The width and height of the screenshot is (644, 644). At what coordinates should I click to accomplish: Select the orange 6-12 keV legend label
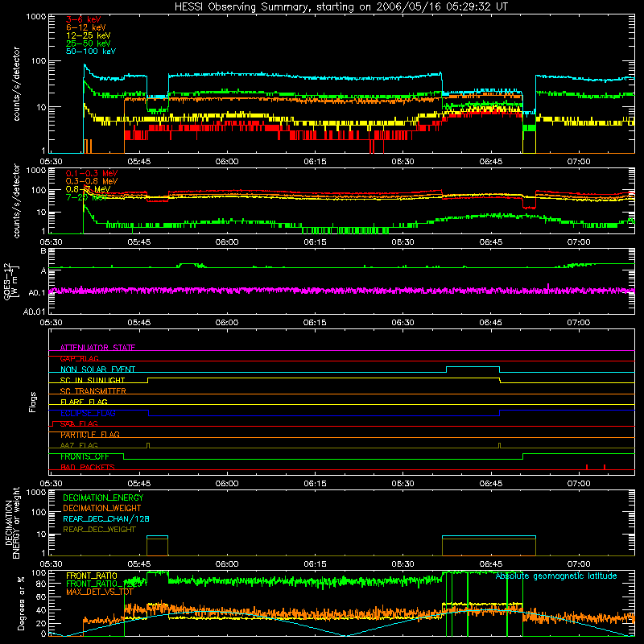85,27
